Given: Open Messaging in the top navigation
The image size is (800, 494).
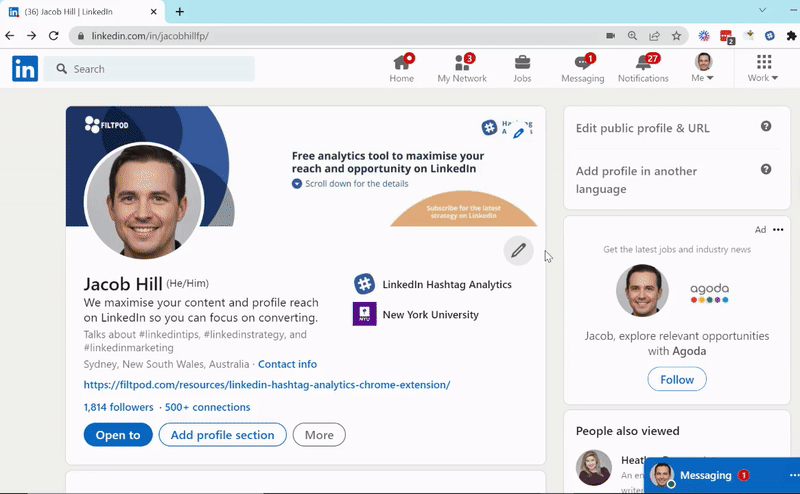Looking at the screenshot, I should 583,68.
